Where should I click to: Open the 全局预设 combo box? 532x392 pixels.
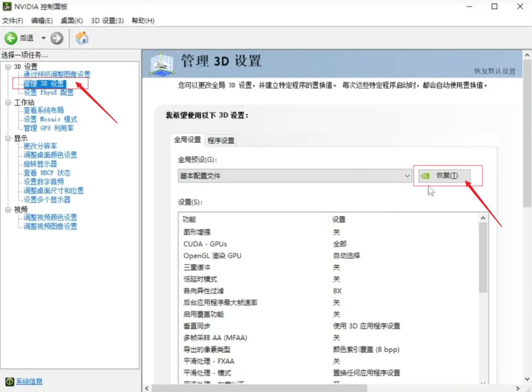click(295, 176)
